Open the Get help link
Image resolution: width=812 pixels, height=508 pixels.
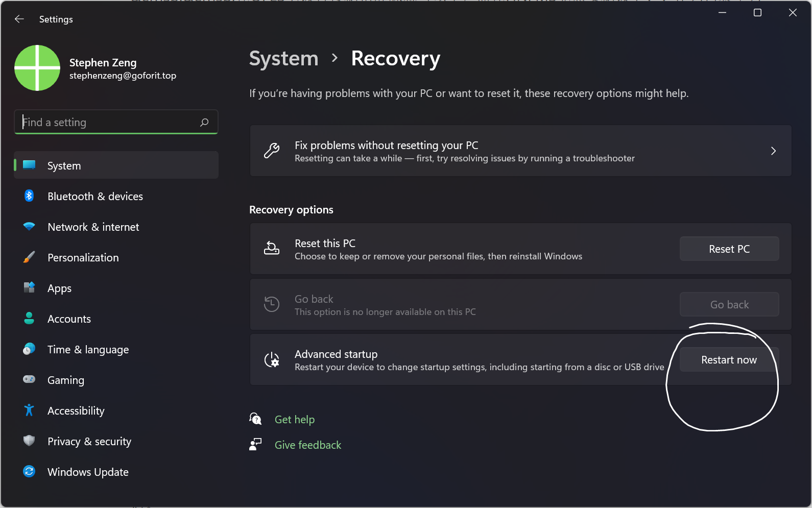click(x=295, y=419)
